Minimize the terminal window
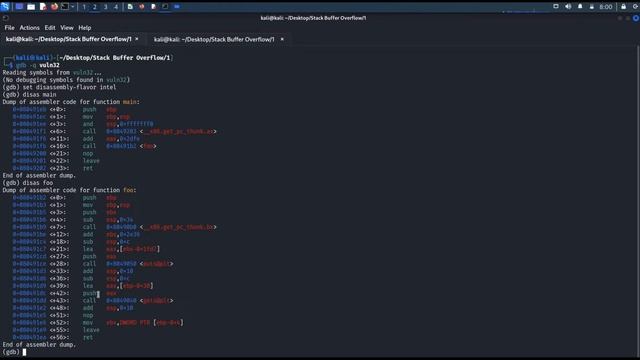Viewport: 640px width, 360px height. [x=620, y=18]
